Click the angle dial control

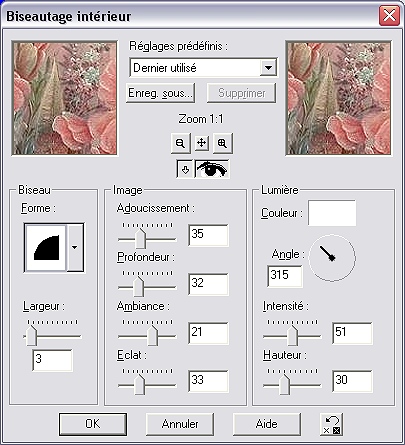point(332,257)
